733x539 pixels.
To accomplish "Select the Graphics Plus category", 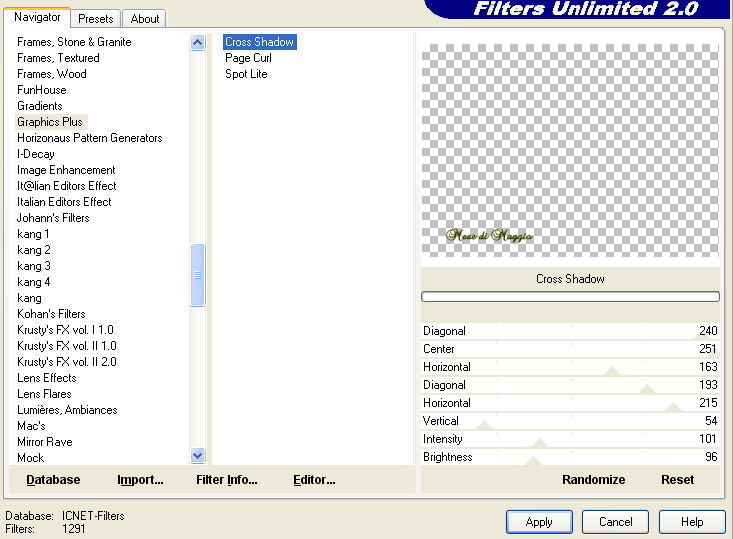I will pos(50,122).
